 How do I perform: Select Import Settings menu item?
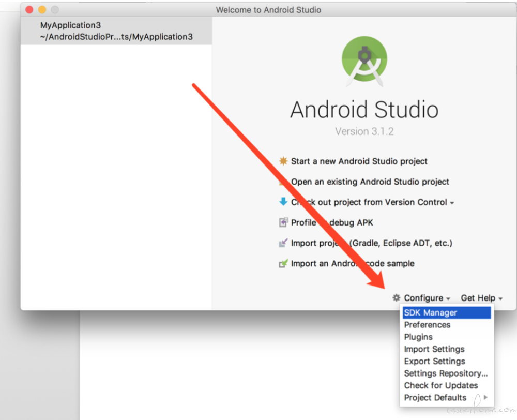pyautogui.click(x=447, y=349)
